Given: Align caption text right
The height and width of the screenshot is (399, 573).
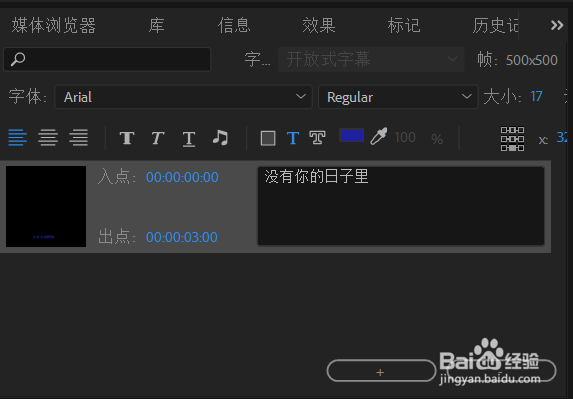Looking at the screenshot, I should 79,137.
